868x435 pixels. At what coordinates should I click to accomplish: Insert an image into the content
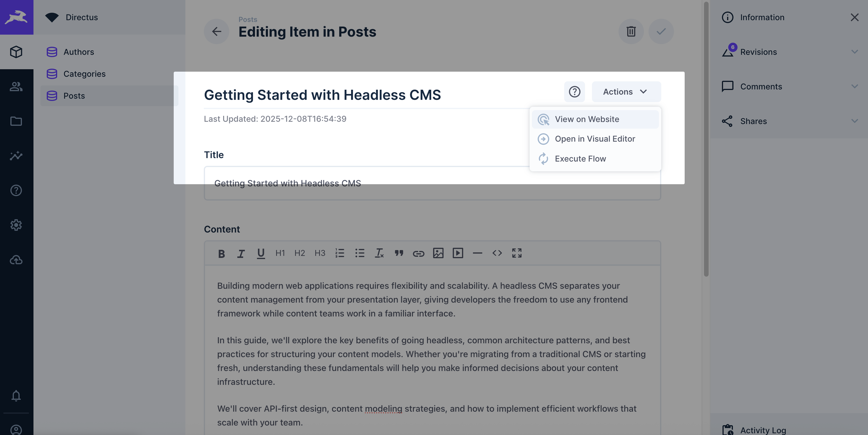pos(438,253)
